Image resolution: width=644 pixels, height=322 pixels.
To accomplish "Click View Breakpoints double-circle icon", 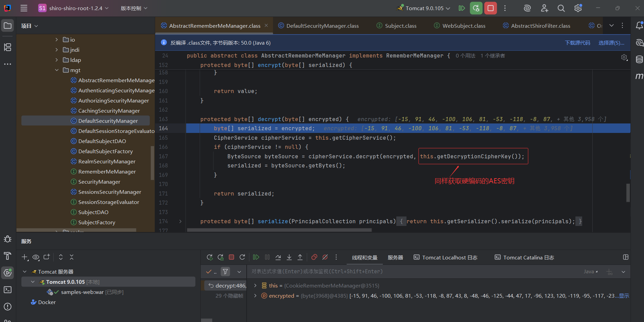I will (314, 257).
